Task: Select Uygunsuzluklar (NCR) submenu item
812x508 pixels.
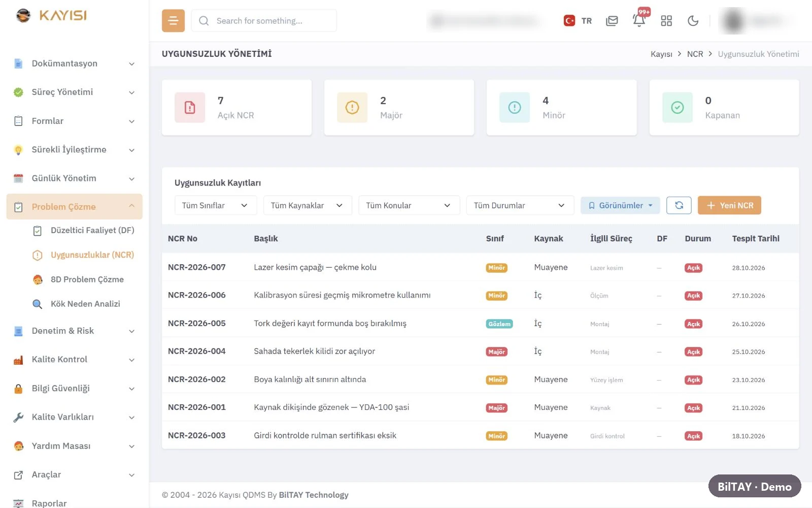Action: (x=84, y=255)
